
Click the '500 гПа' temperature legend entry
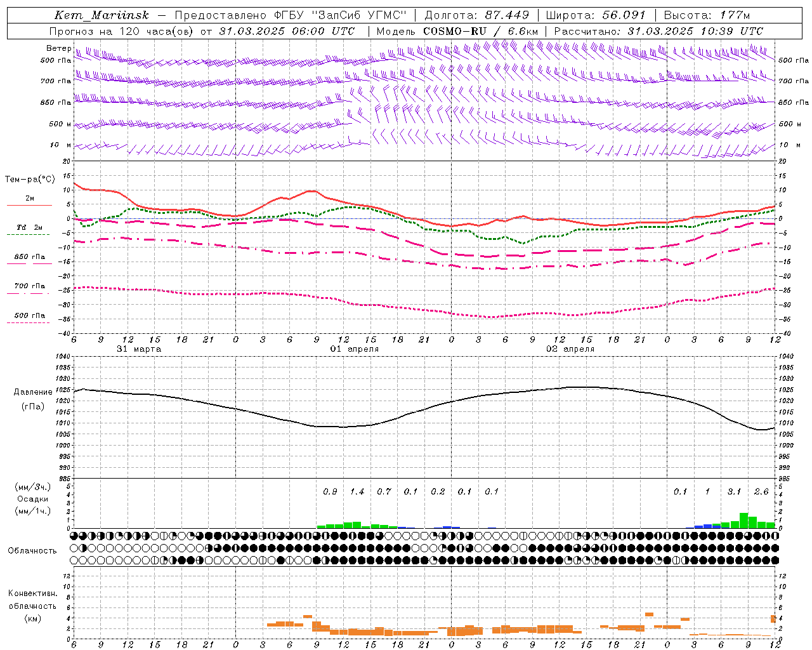[30, 315]
